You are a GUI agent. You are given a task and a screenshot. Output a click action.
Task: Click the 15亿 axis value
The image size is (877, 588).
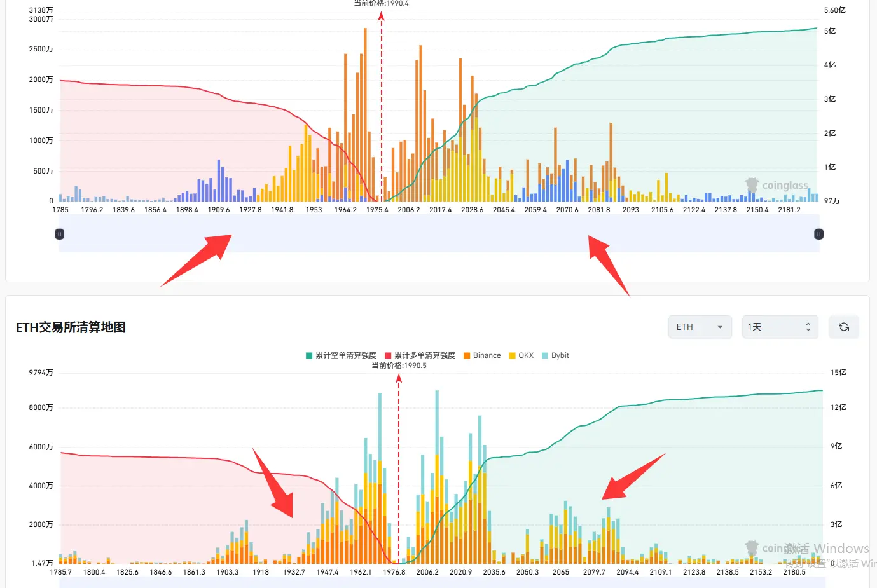pos(838,373)
